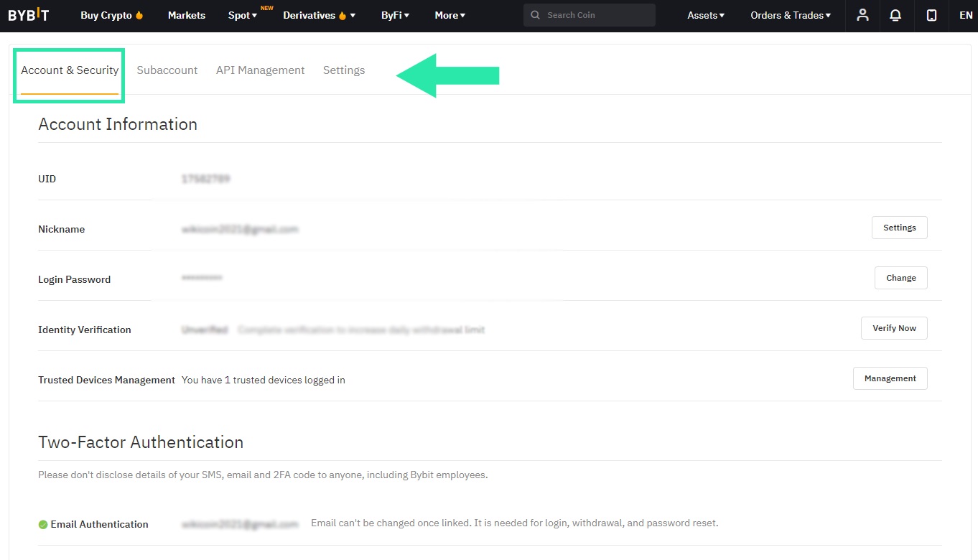Click the green Email Authentication check icon
The width and height of the screenshot is (978, 560).
pyautogui.click(x=43, y=525)
